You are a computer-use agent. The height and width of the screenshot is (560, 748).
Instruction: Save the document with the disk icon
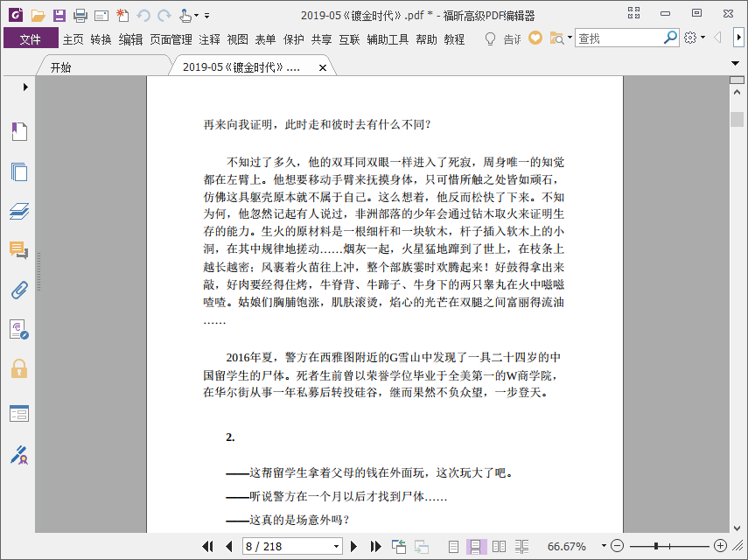point(59,15)
